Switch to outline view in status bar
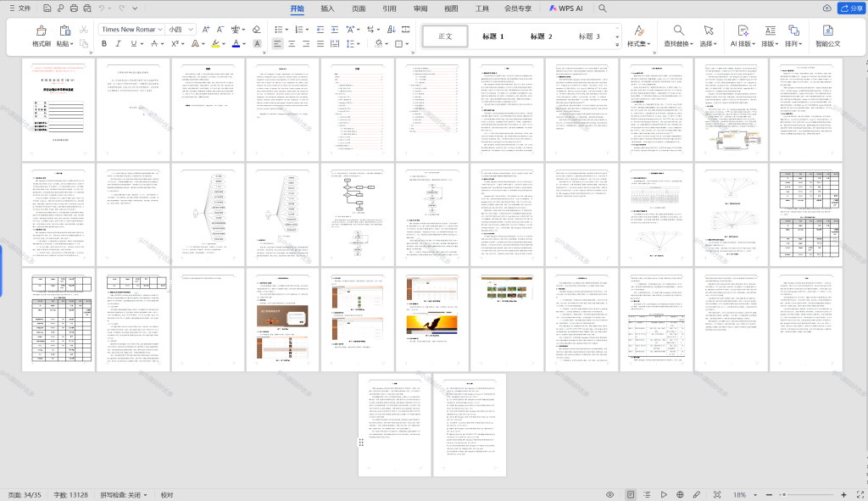868x501 pixels. click(647, 495)
